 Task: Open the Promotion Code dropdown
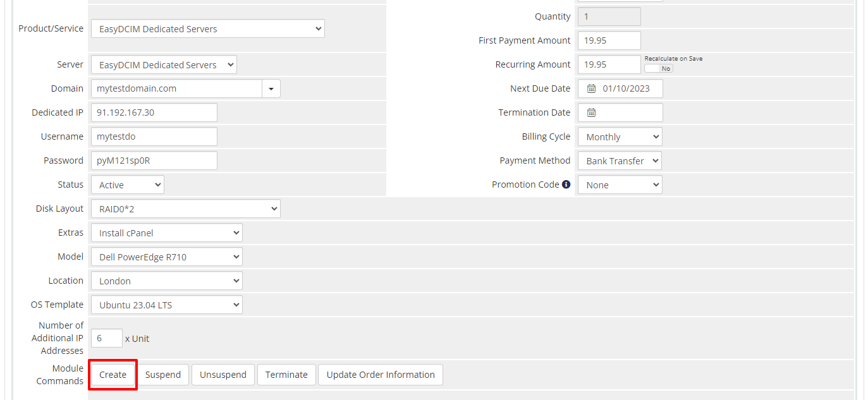(620, 185)
